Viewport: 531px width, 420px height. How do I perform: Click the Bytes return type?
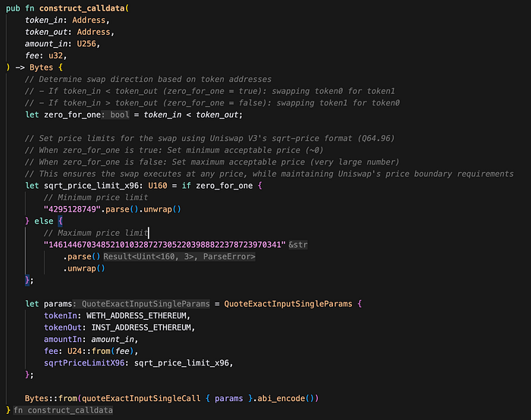[x=42, y=68]
